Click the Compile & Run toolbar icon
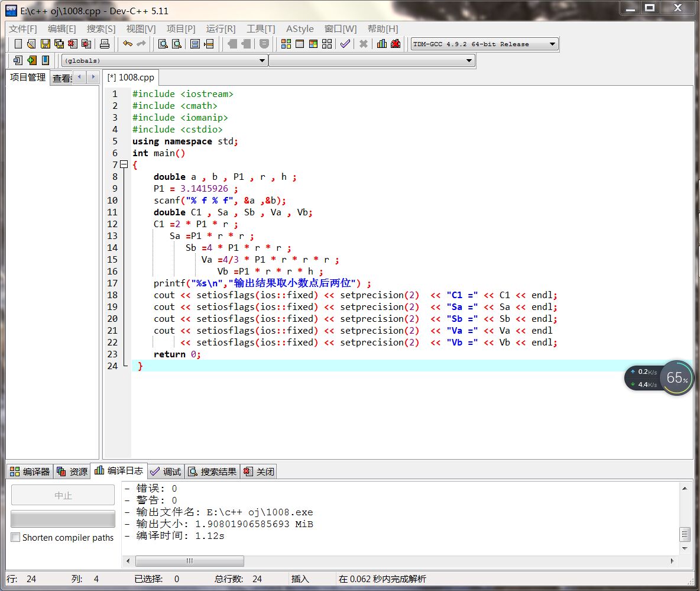 pos(313,44)
